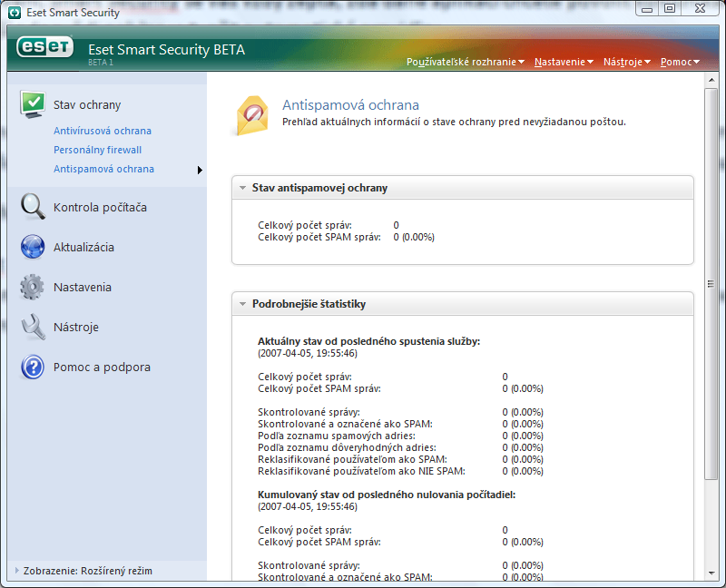Viewport: 726px width, 588px height.
Task: Open Kontrola počítača section
Action: coord(100,208)
